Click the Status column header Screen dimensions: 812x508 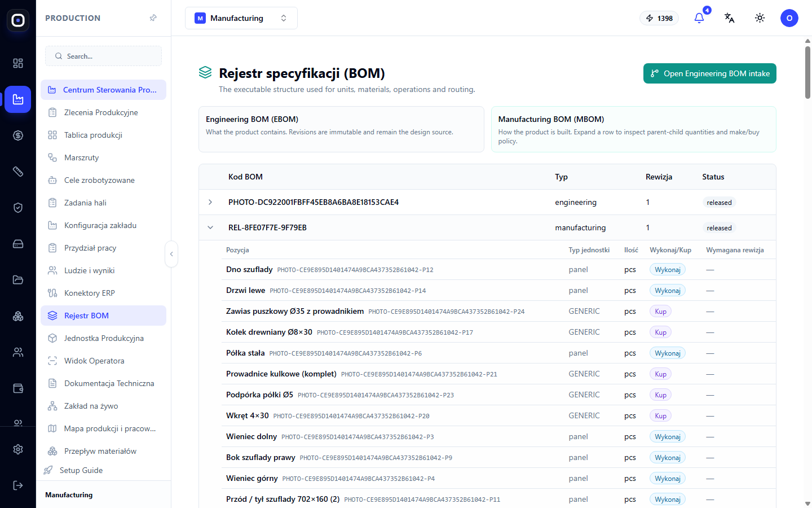click(713, 177)
